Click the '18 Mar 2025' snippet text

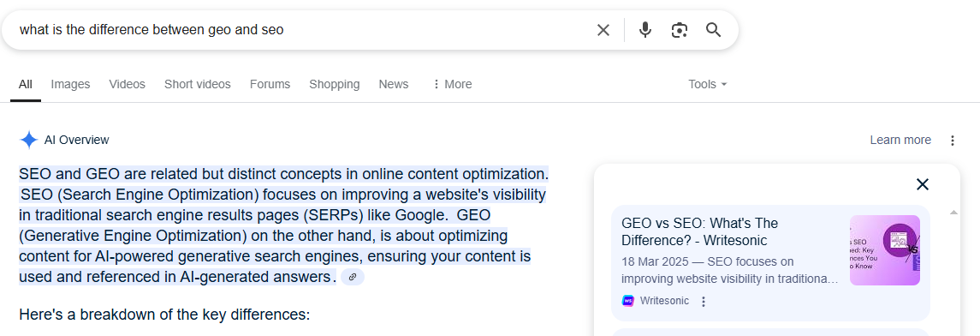pyautogui.click(x=730, y=270)
